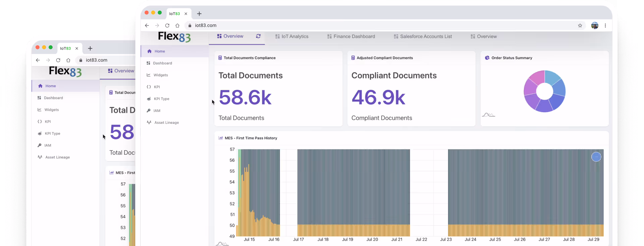Viewport: 644px width, 246px height.
Task: Click Total Documents Compliance card icon
Action: [220, 58]
